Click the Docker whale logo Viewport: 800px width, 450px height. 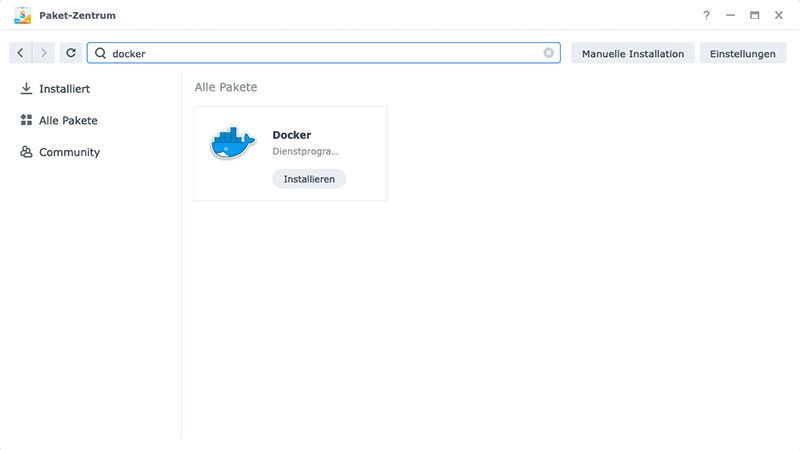click(233, 143)
